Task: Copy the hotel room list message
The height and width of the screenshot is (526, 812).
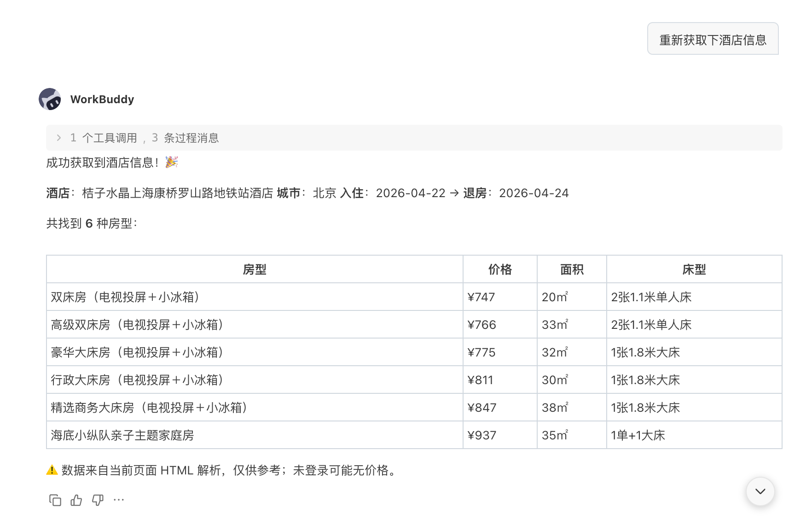Action: (55, 500)
